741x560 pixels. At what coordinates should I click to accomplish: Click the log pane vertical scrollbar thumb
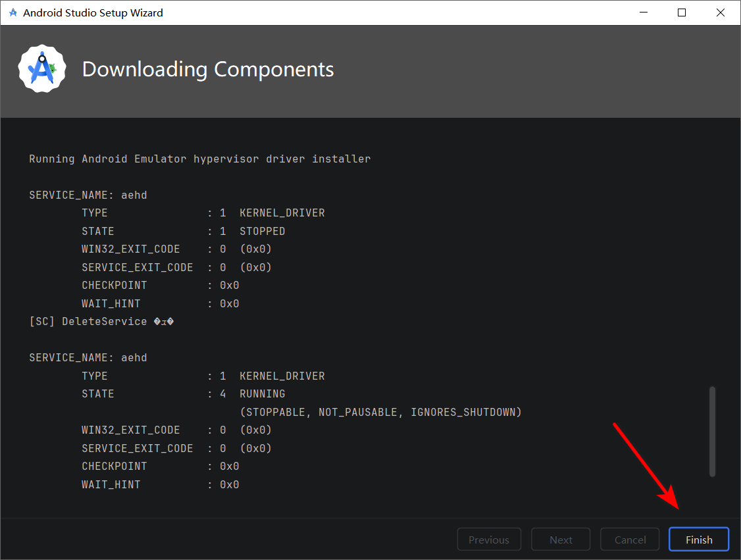(x=711, y=432)
